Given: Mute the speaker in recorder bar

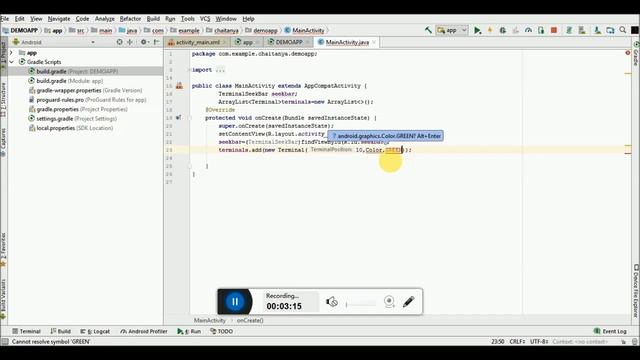Looking at the screenshot, I should (332, 302).
